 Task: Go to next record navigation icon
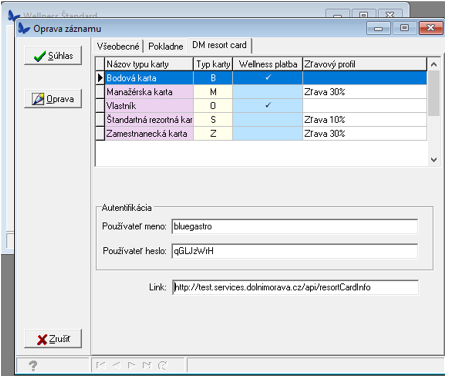coord(132,365)
